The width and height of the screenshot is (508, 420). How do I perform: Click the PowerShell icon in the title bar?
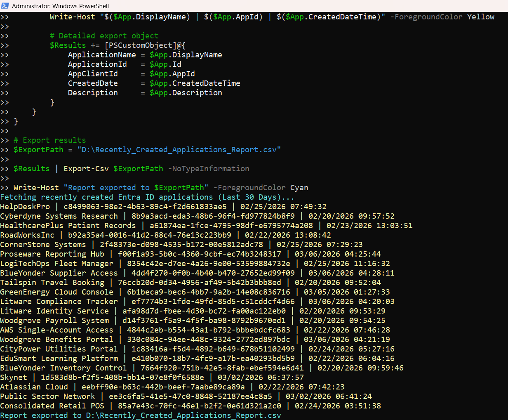[5, 6]
